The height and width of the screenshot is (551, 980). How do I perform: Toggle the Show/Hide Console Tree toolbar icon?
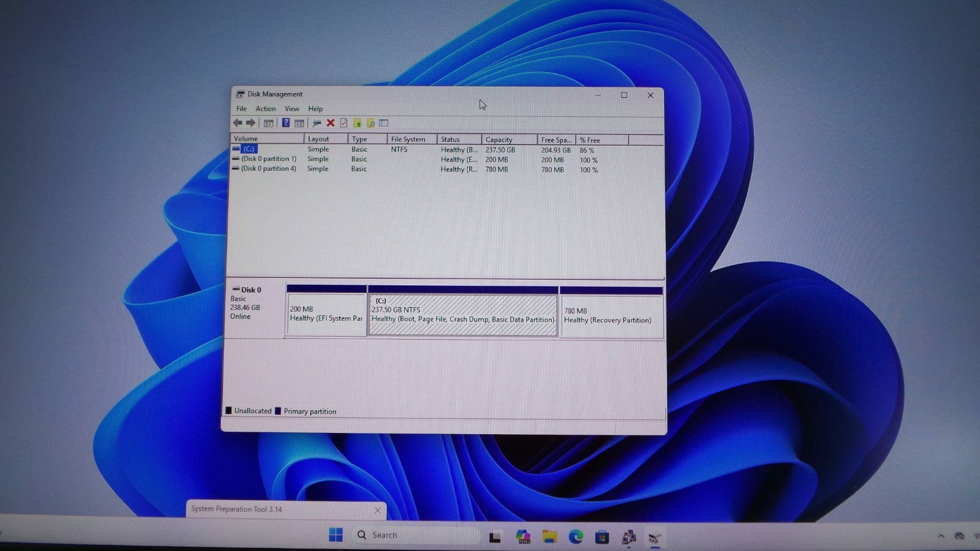tap(268, 123)
